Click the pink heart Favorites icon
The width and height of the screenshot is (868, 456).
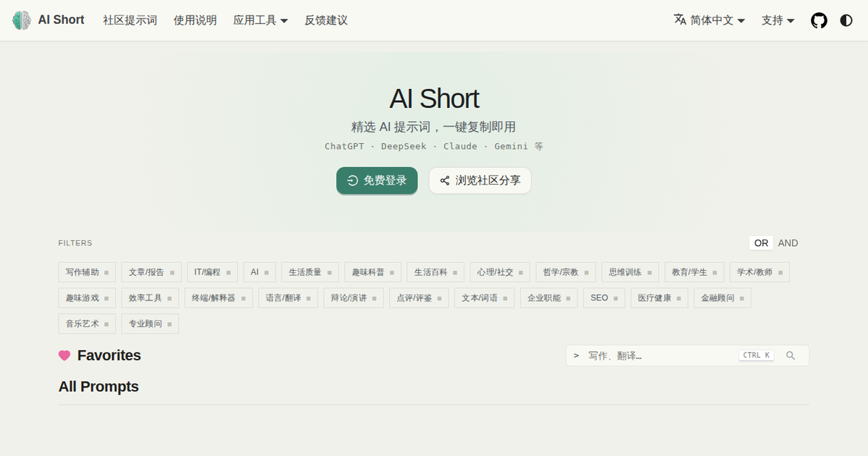pos(64,355)
